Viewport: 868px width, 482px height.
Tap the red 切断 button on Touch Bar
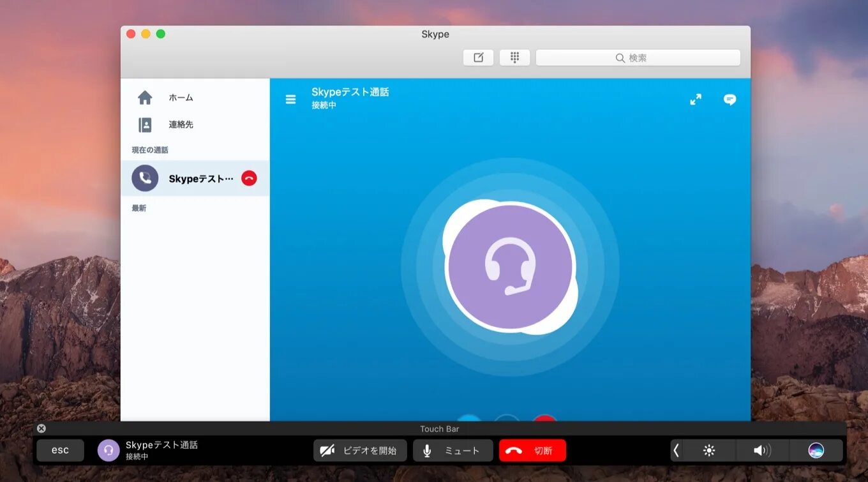pos(532,450)
